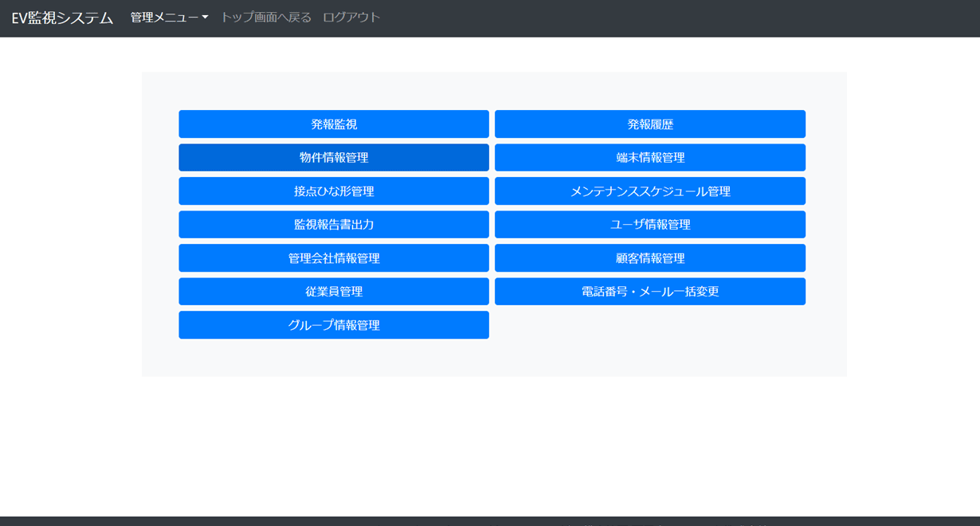This screenshot has height=526, width=980.
Task: Open 接点ひな形管理
Action: coord(334,191)
